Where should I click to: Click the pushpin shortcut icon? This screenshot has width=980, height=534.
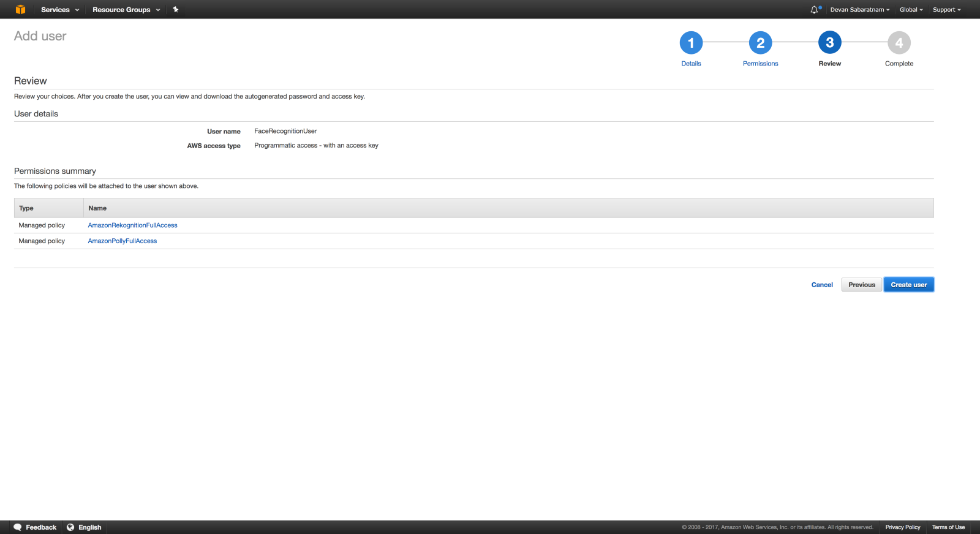tap(176, 9)
